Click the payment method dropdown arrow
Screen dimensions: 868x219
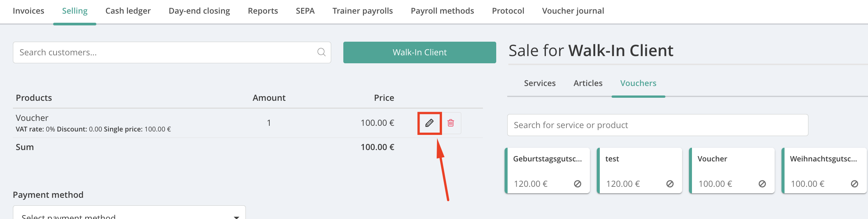tap(236, 217)
